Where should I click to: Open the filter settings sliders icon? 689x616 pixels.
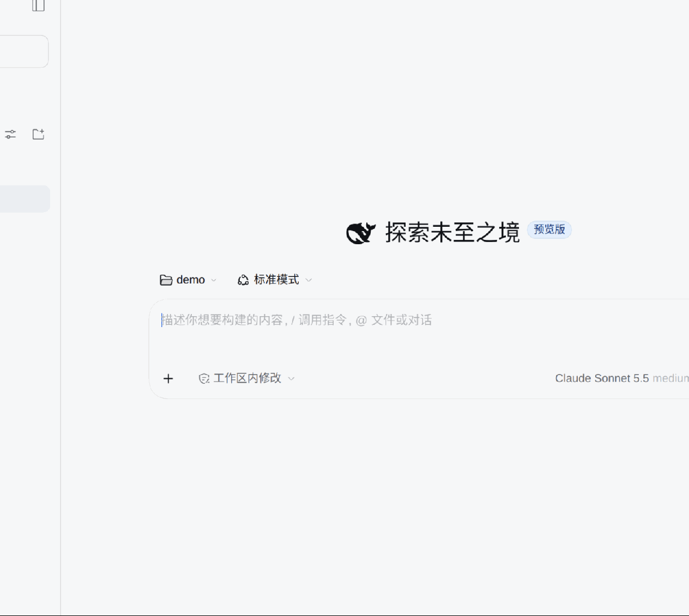click(10, 134)
